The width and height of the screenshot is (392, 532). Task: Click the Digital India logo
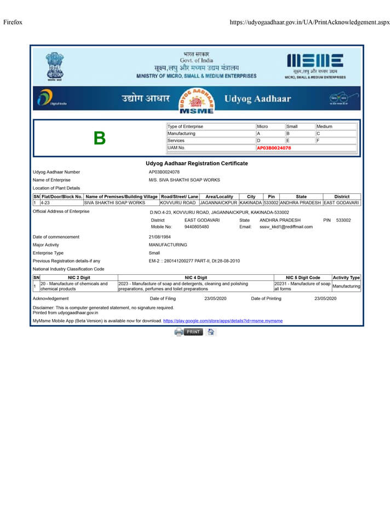click(x=49, y=100)
